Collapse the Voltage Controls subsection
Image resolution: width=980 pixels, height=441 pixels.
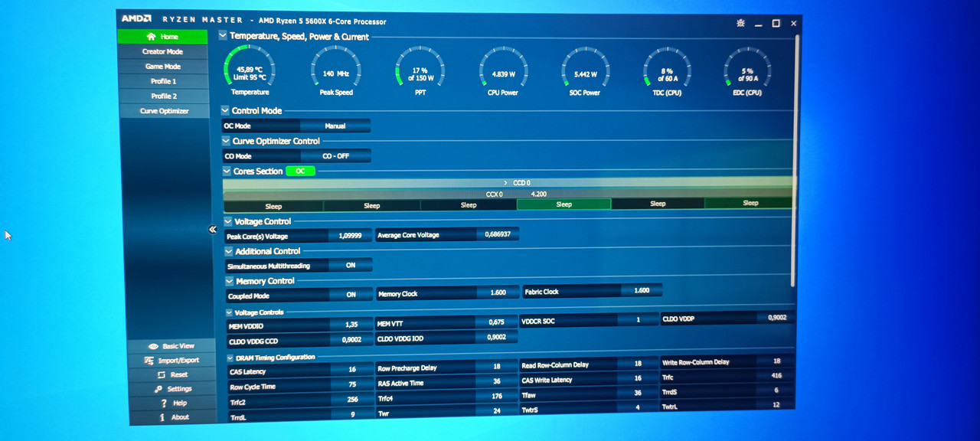[230, 312]
